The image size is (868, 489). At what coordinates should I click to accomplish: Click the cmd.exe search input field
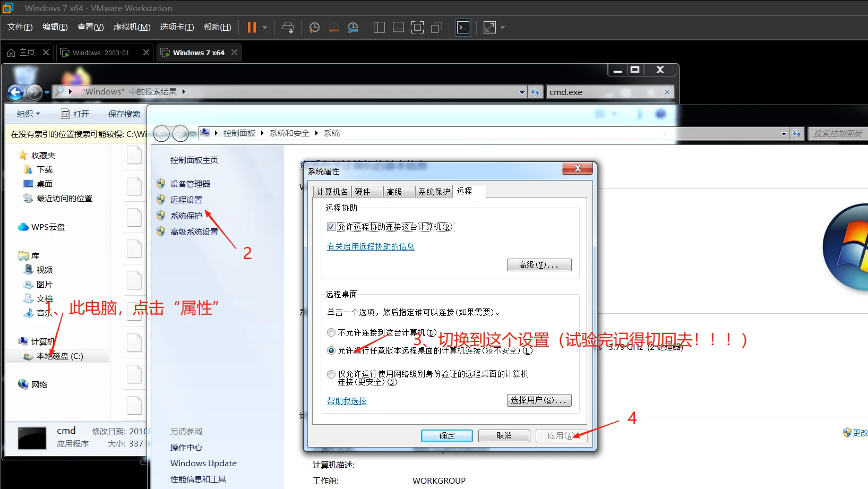(x=604, y=92)
